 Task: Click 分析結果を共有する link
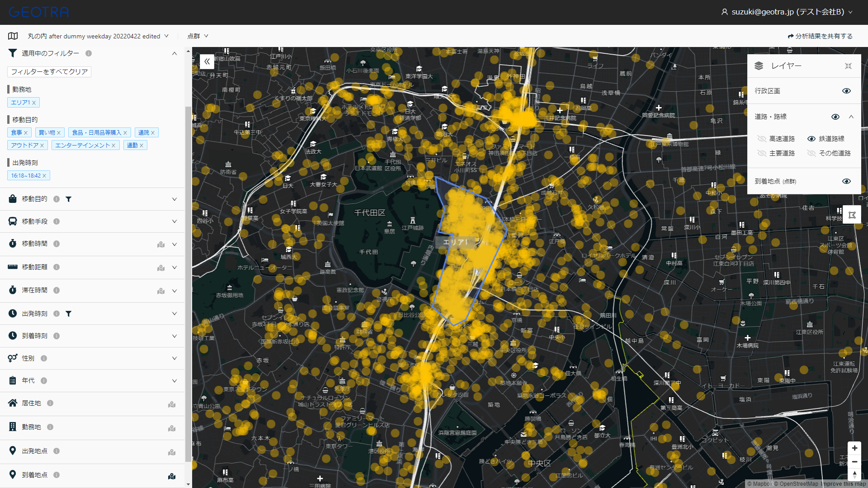(x=820, y=36)
